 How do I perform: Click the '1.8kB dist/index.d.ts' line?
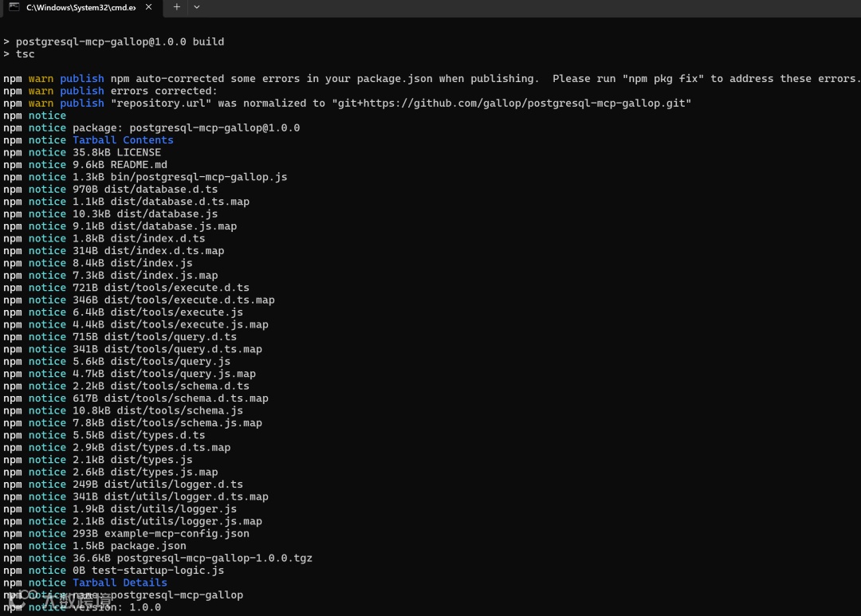[x=104, y=239]
